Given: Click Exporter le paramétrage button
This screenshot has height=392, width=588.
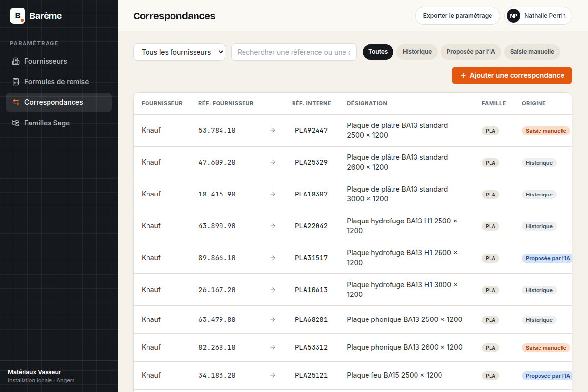Looking at the screenshot, I should point(458,16).
